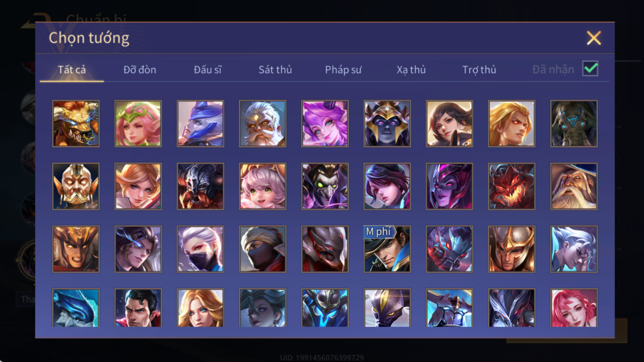The image size is (644, 362).
Task: Switch to the Trợ thủ tab
Action: click(479, 69)
